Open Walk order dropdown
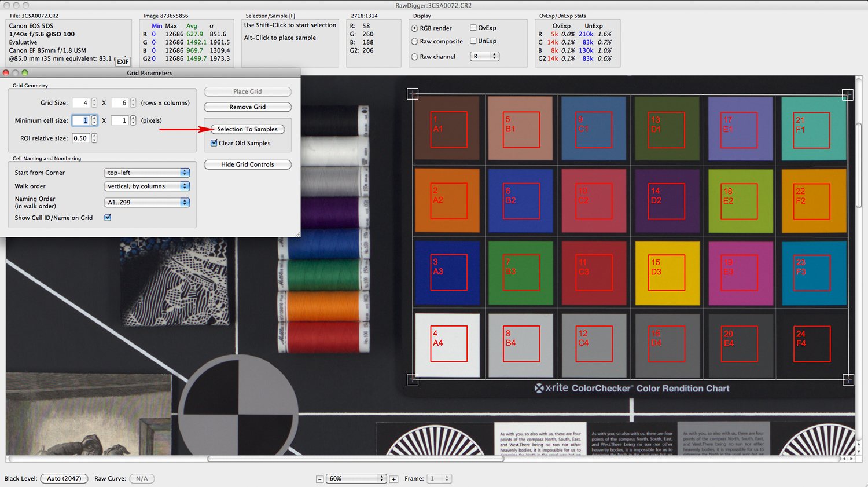 (x=148, y=186)
